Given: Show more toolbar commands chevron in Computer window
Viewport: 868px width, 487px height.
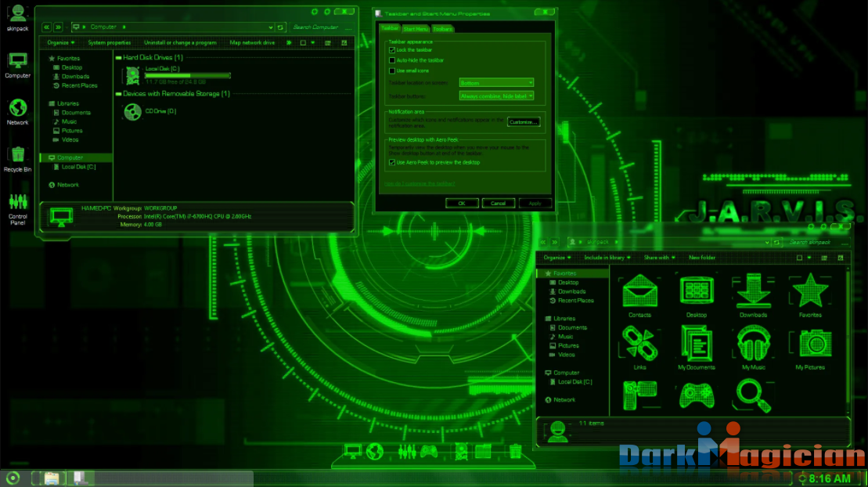Looking at the screenshot, I should 289,42.
